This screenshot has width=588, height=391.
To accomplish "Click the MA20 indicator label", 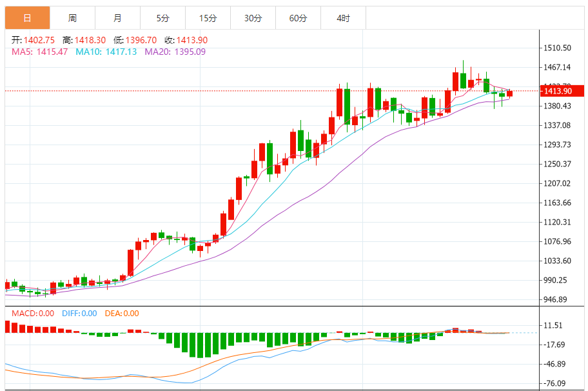I will (175, 52).
